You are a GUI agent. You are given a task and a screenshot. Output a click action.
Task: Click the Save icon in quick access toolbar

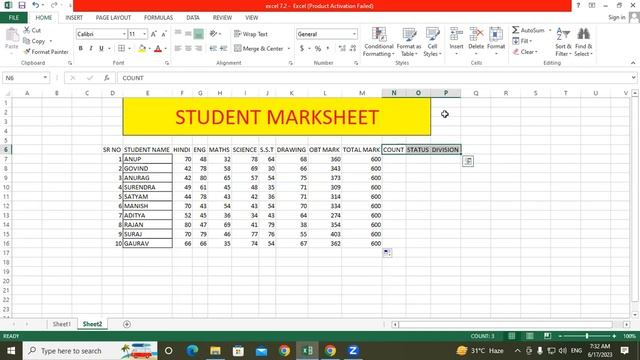[x=22, y=5]
